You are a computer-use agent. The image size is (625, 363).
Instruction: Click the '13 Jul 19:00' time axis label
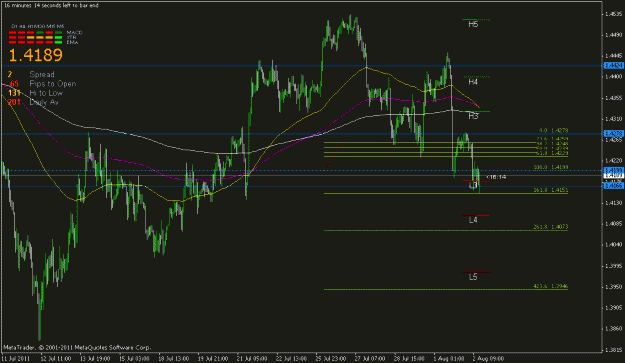[95, 359]
